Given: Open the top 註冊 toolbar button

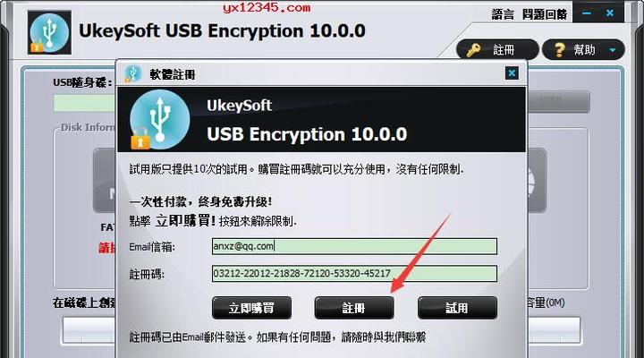Looking at the screenshot, I should pos(497,50).
